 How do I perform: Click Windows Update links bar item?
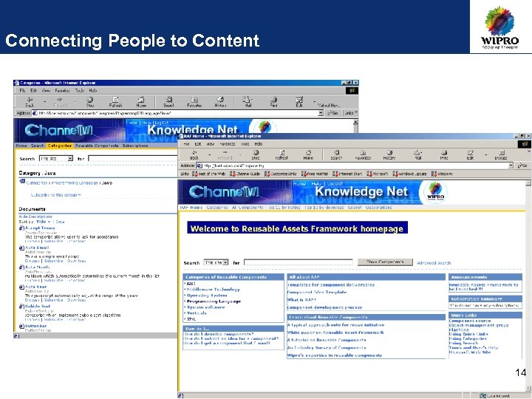click(x=410, y=174)
